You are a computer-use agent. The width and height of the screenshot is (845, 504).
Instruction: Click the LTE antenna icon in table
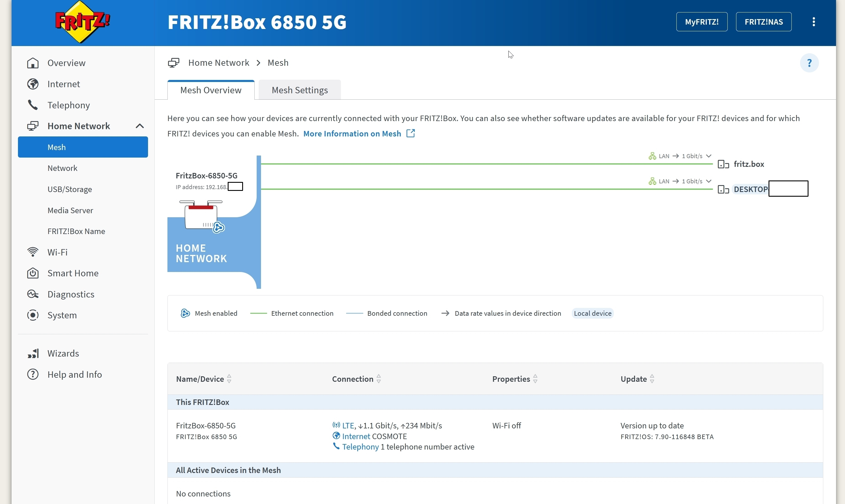click(336, 425)
